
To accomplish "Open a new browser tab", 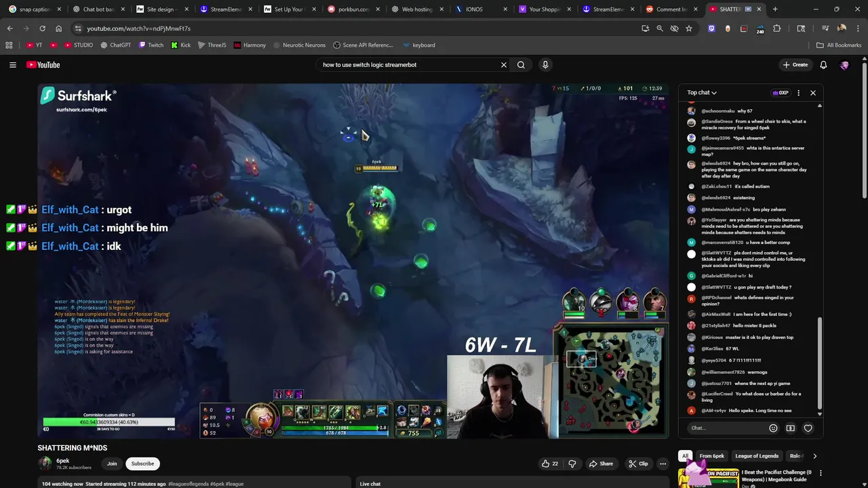I will coord(775,9).
